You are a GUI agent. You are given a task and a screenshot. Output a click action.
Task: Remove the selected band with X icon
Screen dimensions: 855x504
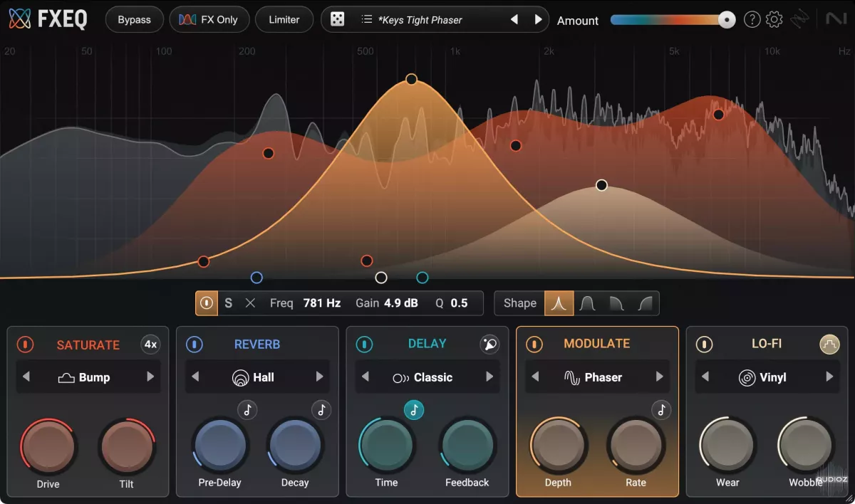[250, 303]
